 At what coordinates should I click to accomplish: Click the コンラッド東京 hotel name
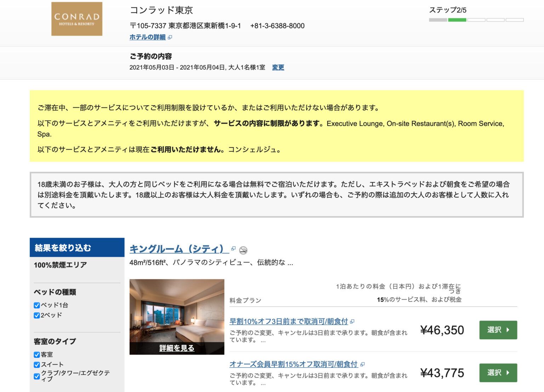coord(161,10)
